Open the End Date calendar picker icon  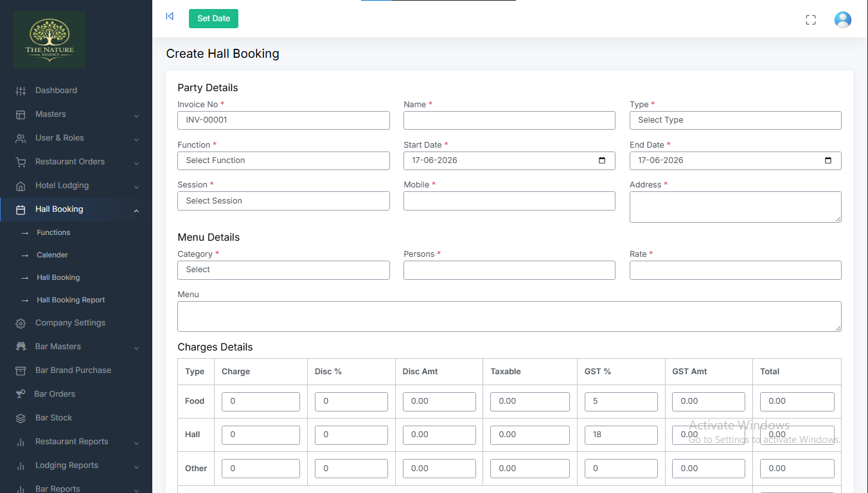click(x=828, y=160)
